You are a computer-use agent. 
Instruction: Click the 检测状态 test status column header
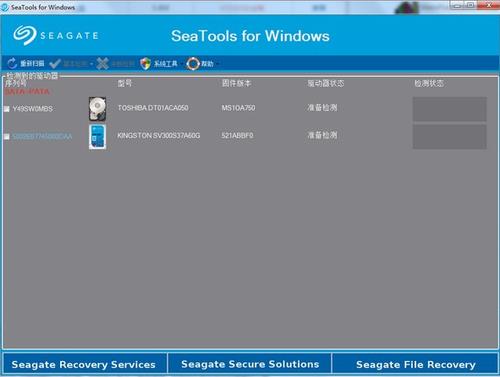click(x=429, y=83)
